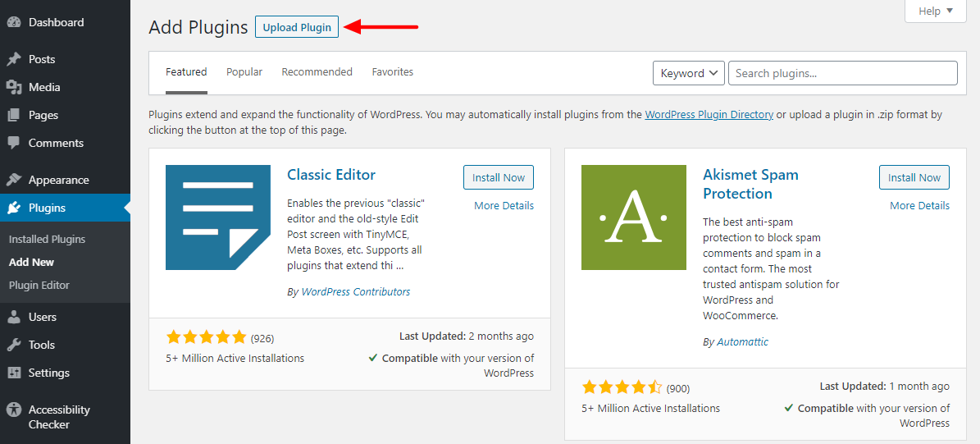Viewport: 980px width, 444px height.
Task: Open the Keyword search type dropdown
Action: tap(689, 73)
